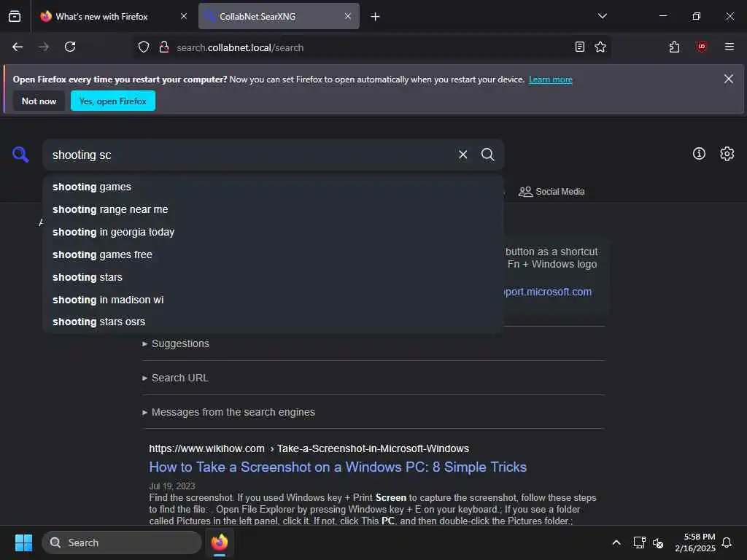Go back to previous page
Screen dimensions: 747x560
pos(18,47)
